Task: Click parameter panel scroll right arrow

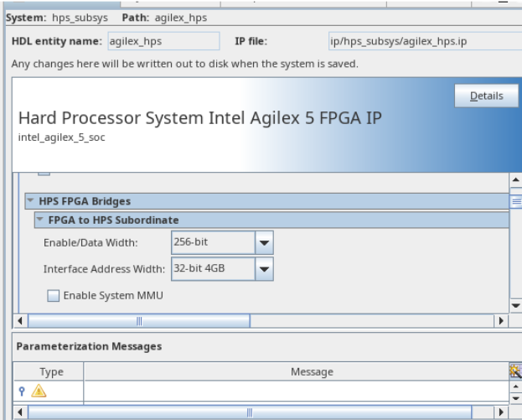Action: [502, 320]
